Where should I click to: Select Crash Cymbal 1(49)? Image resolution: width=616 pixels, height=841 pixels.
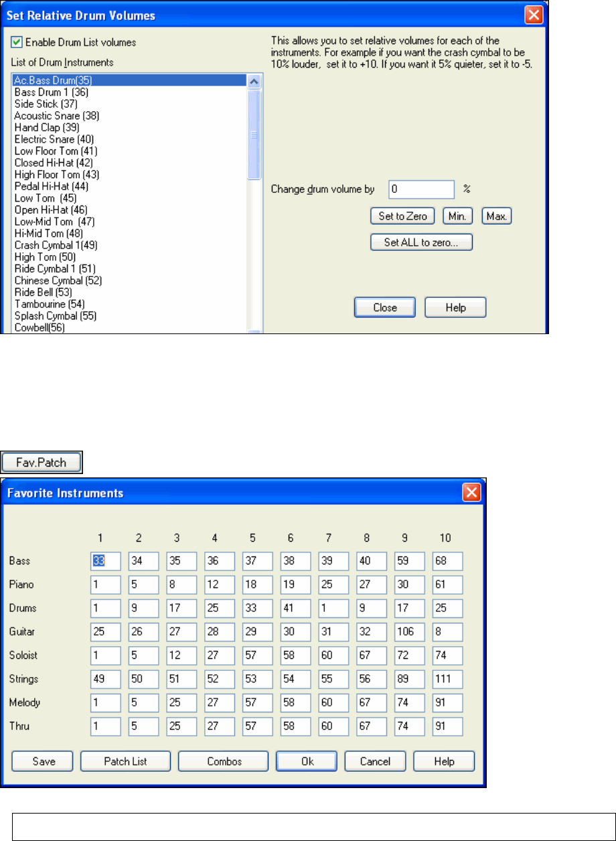[x=129, y=245]
